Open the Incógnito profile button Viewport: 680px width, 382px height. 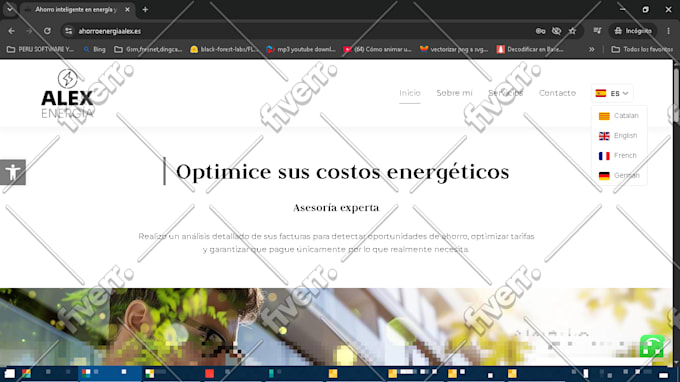click(x=633, y=31)
